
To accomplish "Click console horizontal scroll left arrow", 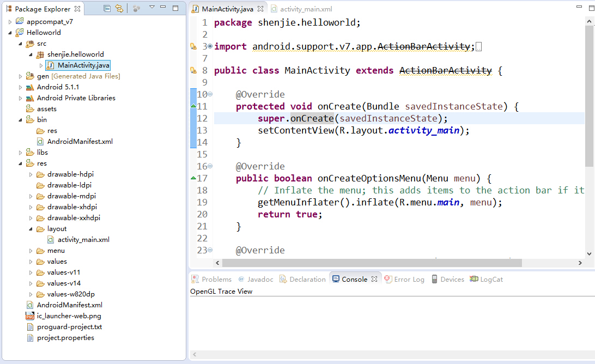I will click(195, 355).
